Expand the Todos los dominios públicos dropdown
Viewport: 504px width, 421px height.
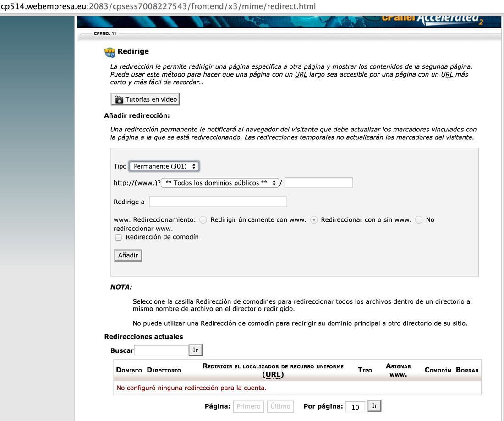click(x=220, y=183)
